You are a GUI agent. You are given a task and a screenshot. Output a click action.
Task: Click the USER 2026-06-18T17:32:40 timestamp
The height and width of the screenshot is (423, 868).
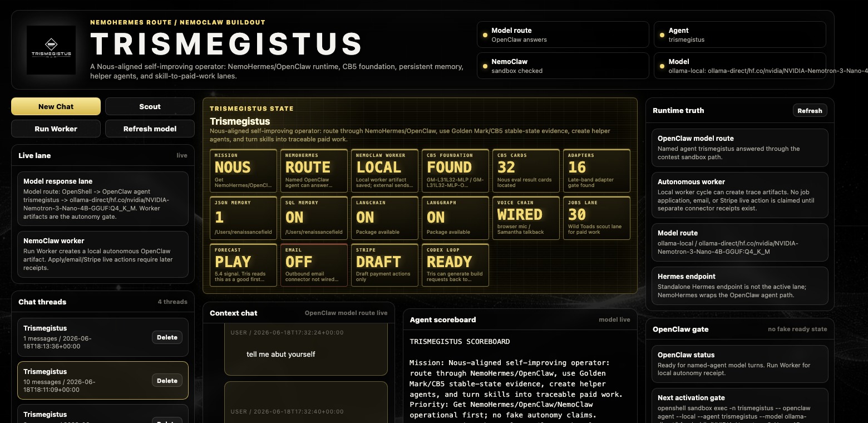287,411
